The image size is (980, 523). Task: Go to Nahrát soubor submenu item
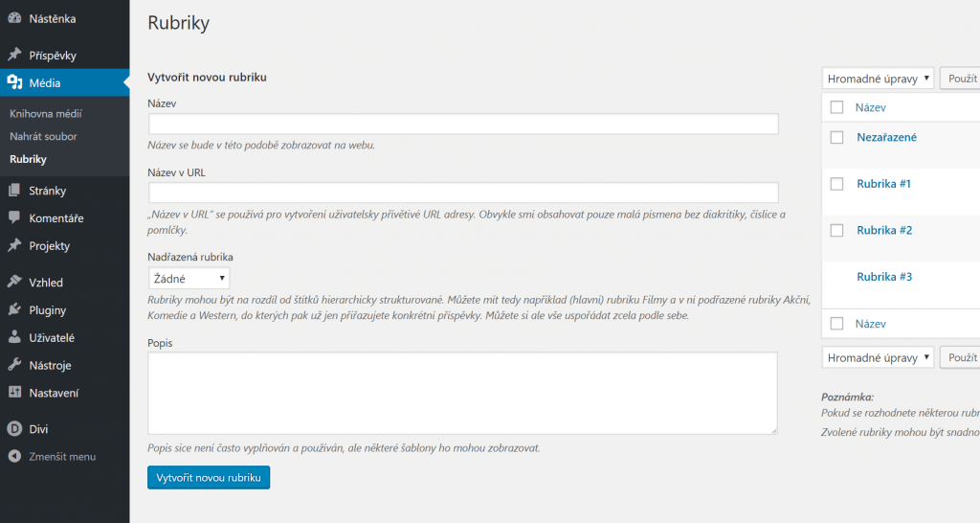click(x=43, y=136)
